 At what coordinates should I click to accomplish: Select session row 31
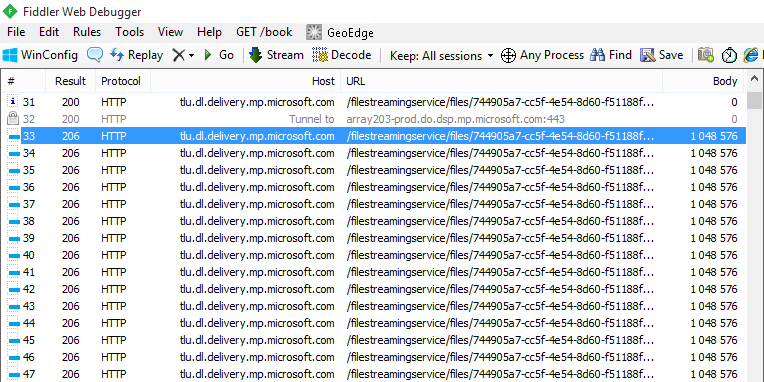pyautogui.click(x=373, y=102)
